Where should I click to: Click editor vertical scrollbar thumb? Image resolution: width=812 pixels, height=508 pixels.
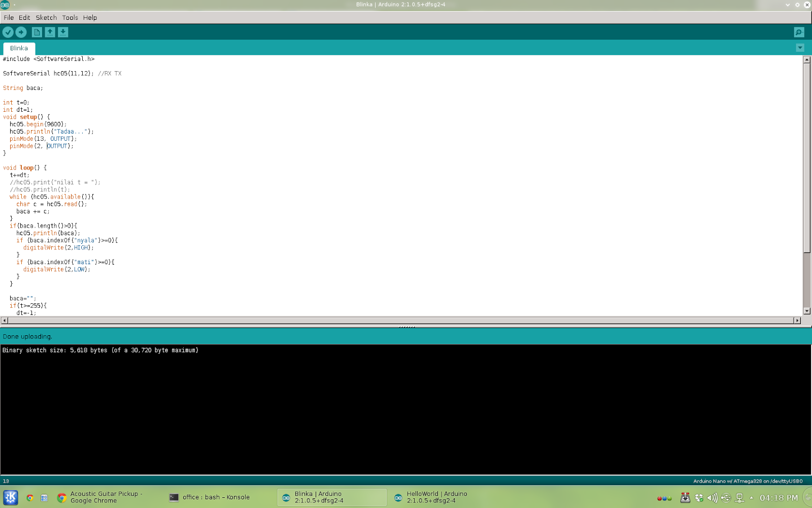(807, 157)
